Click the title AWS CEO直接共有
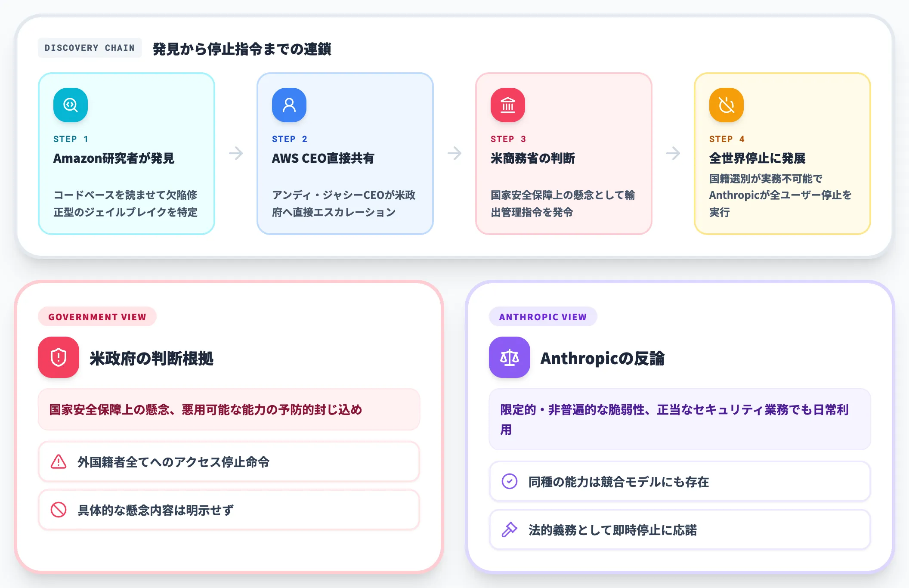The height and width of the screenshot is (588, 909). (x=323, y=158)
